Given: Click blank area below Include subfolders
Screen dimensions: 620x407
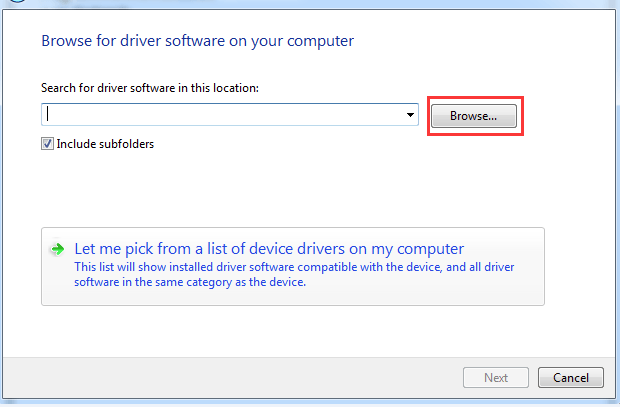Looking at the screenshot, I should coord(237,186).
